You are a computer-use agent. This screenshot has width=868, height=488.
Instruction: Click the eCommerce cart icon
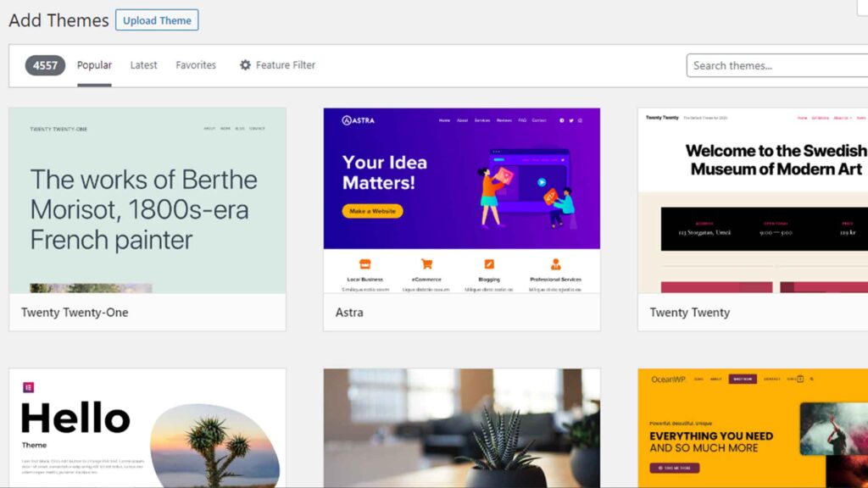pos(426,264)
